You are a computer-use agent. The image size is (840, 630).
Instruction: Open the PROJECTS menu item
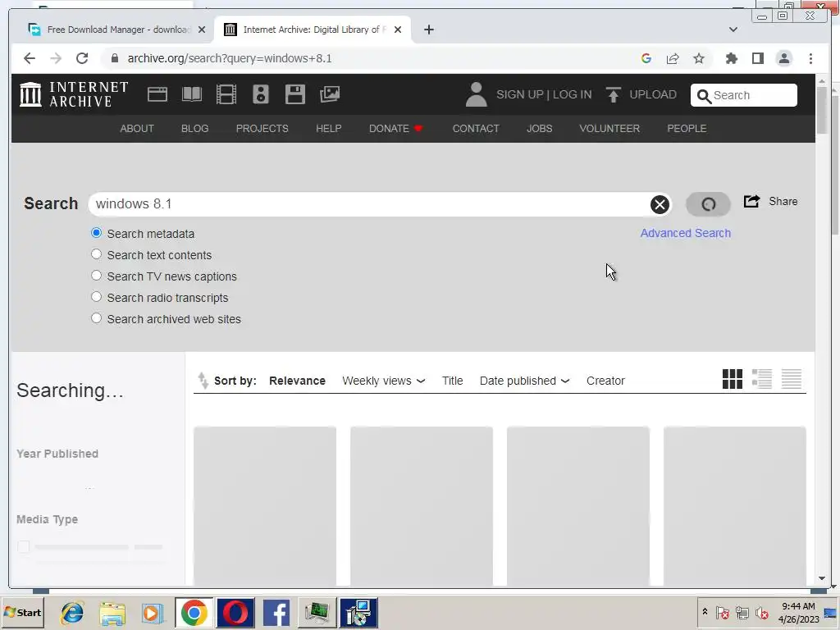pyautogui.click(x=262, y=129)
